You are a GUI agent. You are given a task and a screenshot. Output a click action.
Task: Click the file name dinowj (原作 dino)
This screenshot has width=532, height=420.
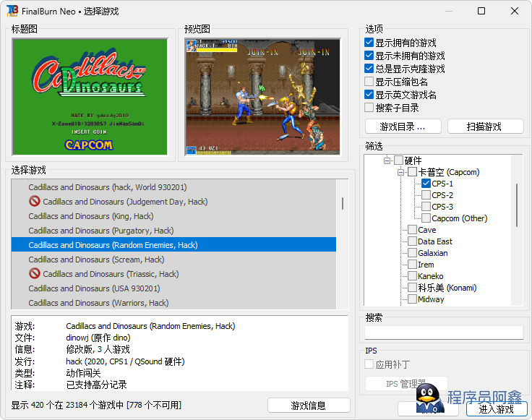(98, 338)
